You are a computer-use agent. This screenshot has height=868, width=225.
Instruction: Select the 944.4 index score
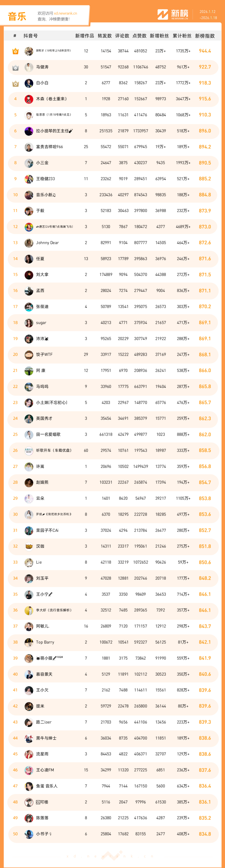[x=205, y=51]
